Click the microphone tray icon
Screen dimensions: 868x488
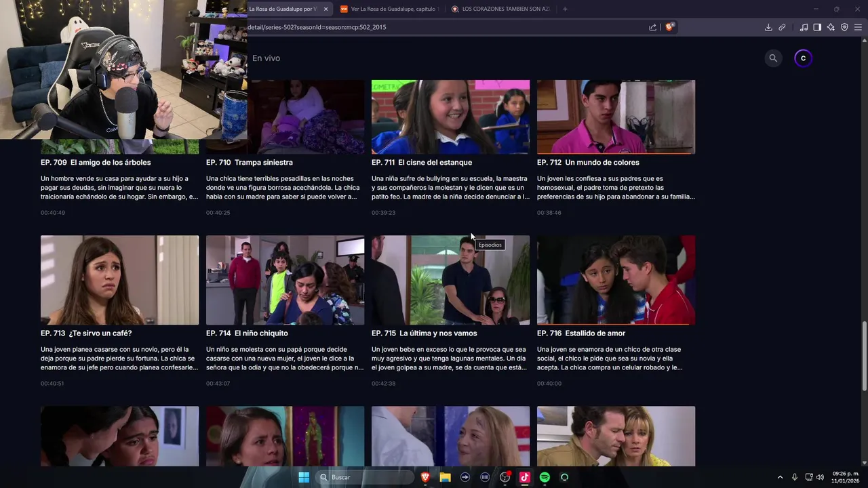coord(795,477)
